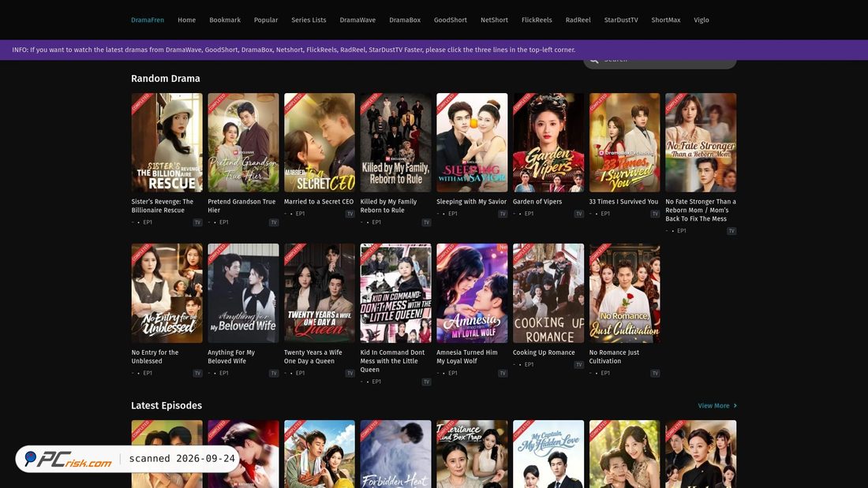Open the Popular menu item

[266, 20]
